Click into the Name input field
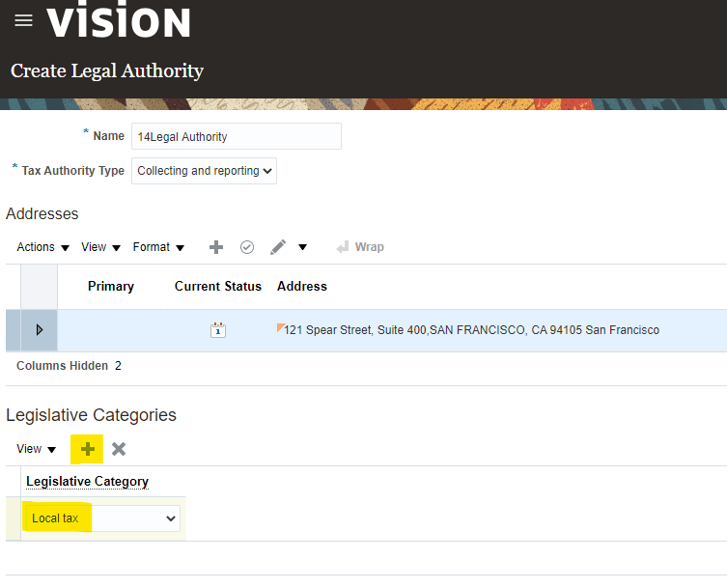Screen dimensions: 727x588 pos(236,136)
